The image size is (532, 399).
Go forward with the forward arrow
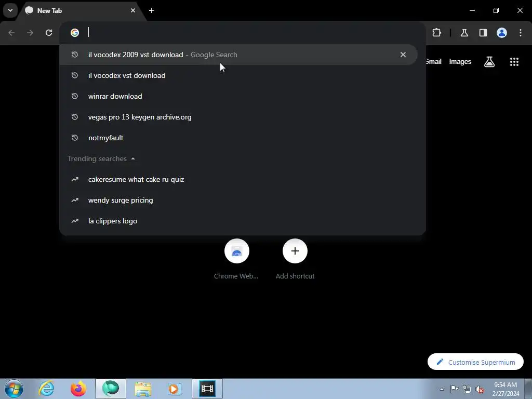pyautogui.click(x=30, y=33)
